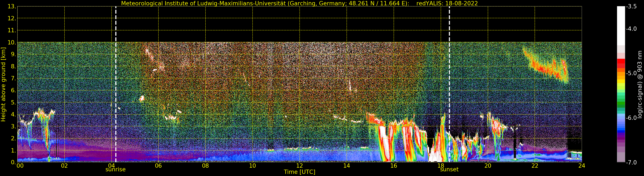This screenshot has width=644, height=176.
Task: Click the dashed white sunset marker line
Action: pyautogui.click(x=449, y=84)
